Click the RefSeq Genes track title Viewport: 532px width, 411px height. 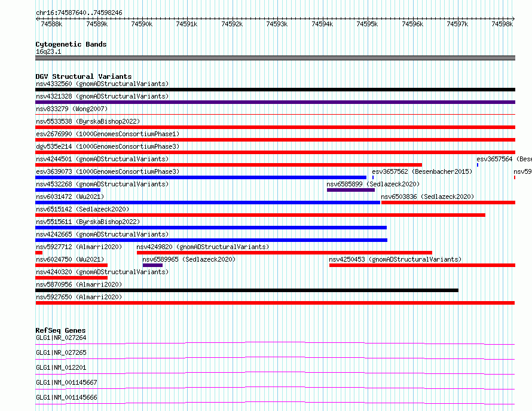tap(60, 330)
